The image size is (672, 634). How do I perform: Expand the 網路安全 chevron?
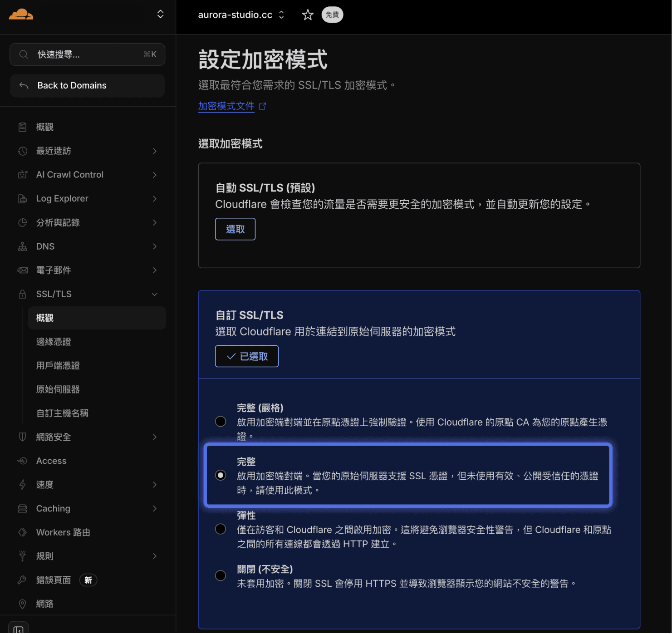coord(155,437)
